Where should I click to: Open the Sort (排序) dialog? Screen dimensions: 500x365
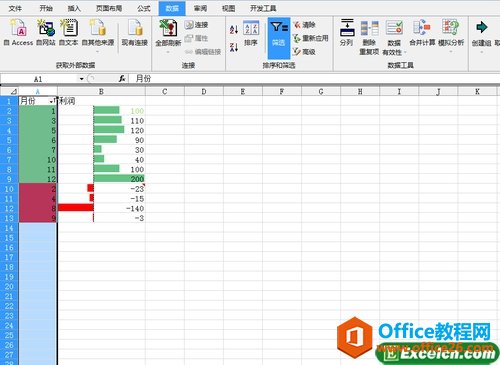[251, 33]
